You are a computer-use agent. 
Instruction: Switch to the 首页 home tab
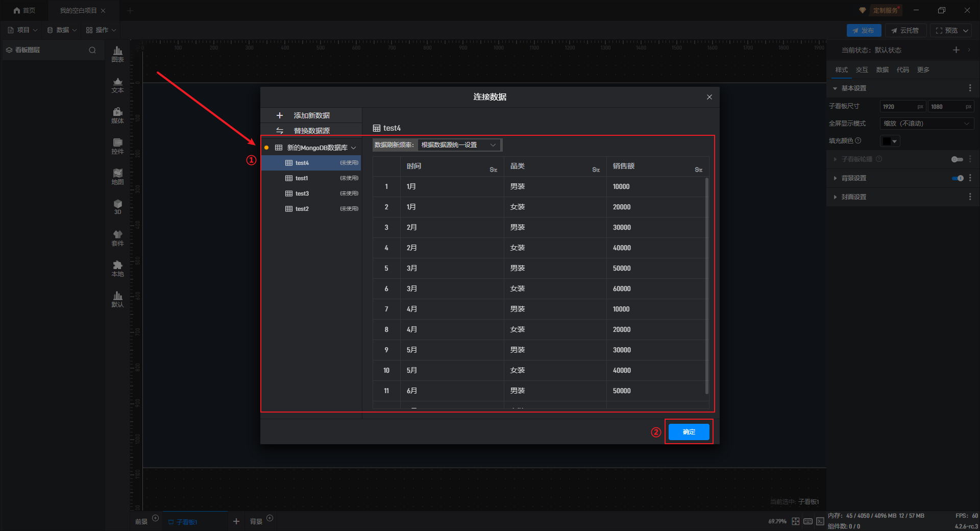point(24,10)
